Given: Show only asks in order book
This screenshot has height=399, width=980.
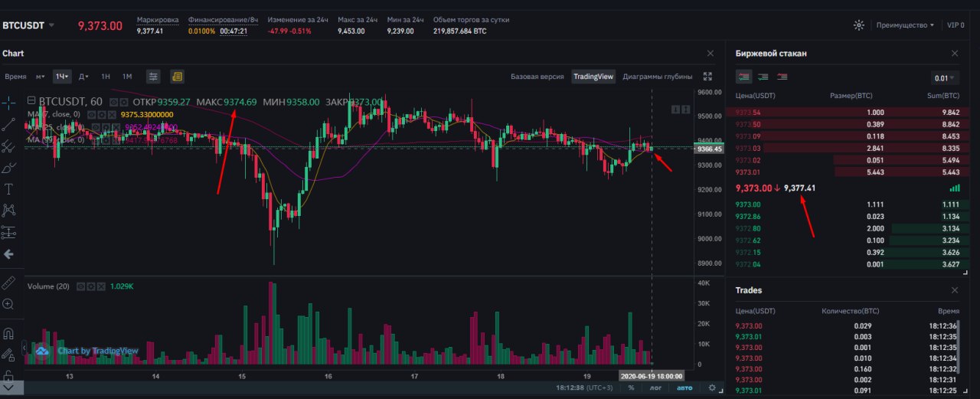Looking at the screenshot, I should coord(782,77).
